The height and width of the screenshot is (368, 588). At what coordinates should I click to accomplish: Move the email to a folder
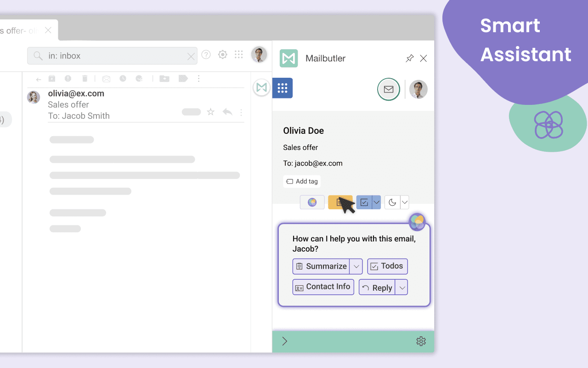[x=164, y=79]
